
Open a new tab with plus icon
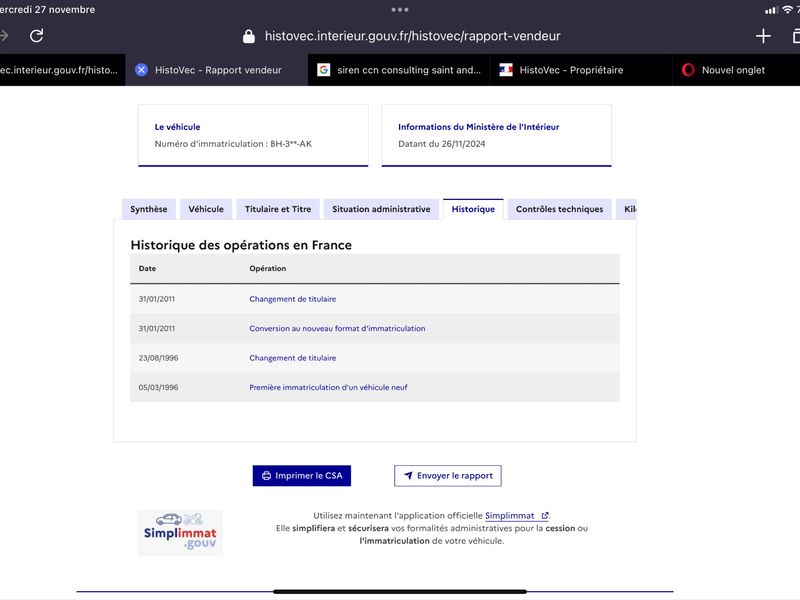pos(763,36)
